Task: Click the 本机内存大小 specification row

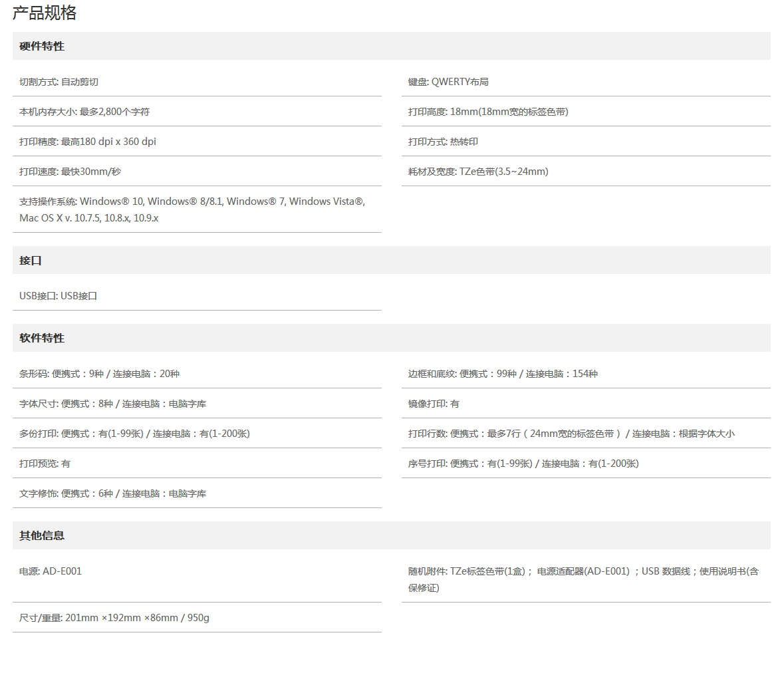Action: coord(84,112)
